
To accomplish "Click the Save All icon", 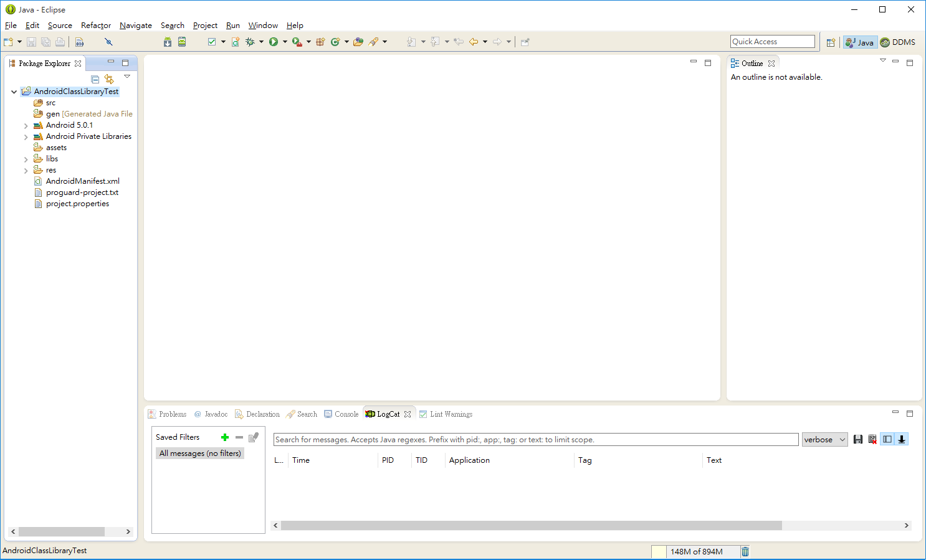I will [x=45, y=42].
